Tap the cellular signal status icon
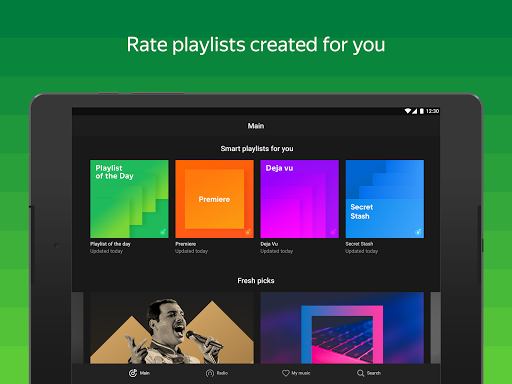Screen dimensions: 512x384 click(414, 111)
